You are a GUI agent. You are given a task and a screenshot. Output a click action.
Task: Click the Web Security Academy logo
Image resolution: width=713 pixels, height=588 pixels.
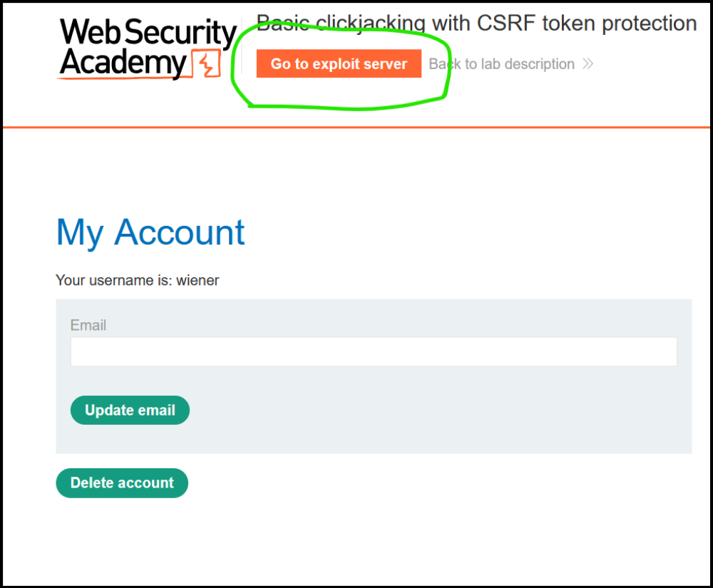coord(147,48)
